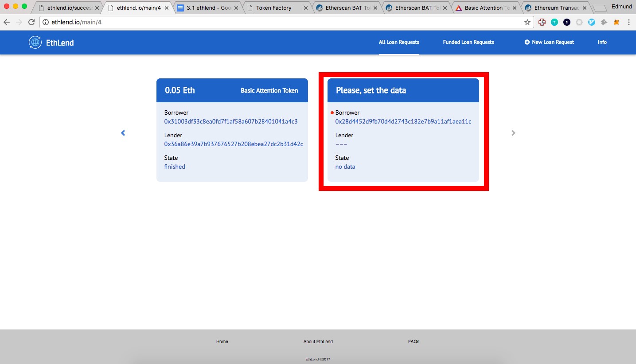Click Home link in footer
Screen dimensions: 636x364
[x=222, y=341]
